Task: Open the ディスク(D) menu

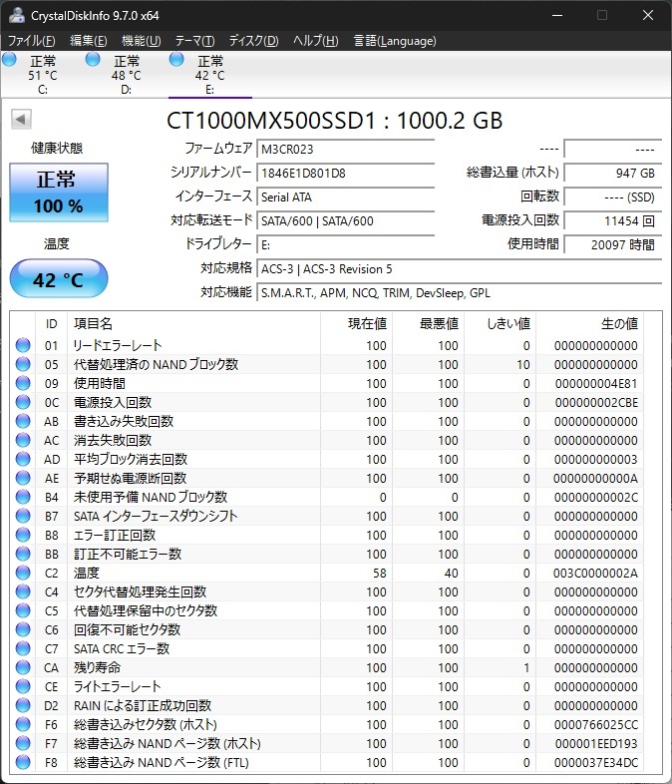Action: (x=254, y=41)
